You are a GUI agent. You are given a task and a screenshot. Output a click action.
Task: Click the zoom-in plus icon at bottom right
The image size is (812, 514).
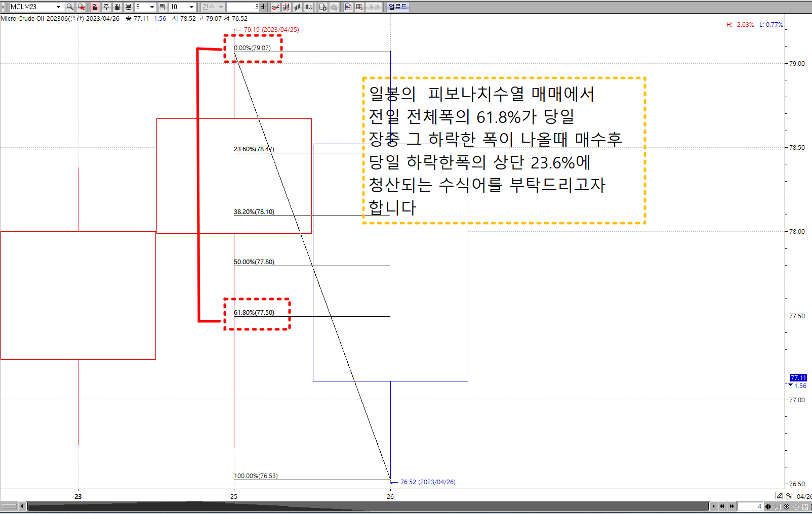click(786, 506)
